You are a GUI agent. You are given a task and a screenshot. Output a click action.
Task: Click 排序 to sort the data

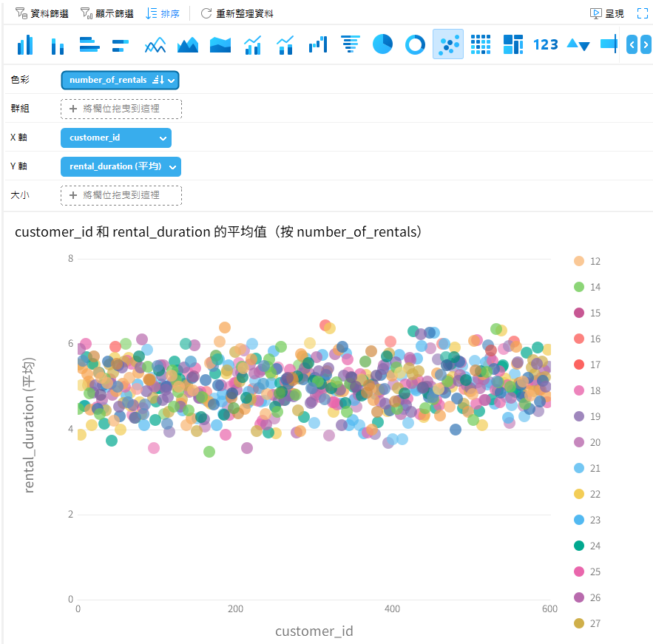coord(163,13)
